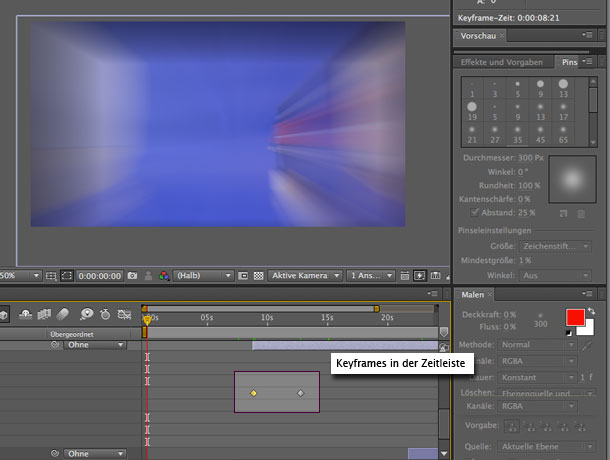Toggle the transparency grid icon
Image resolution: width=610 pixels, height=460 pixels.
[x=257, y=275]
